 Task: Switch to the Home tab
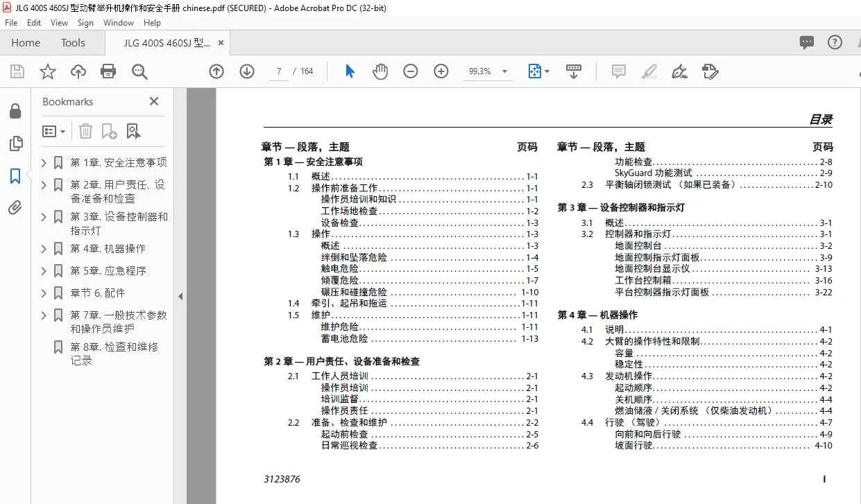point(26,42)
